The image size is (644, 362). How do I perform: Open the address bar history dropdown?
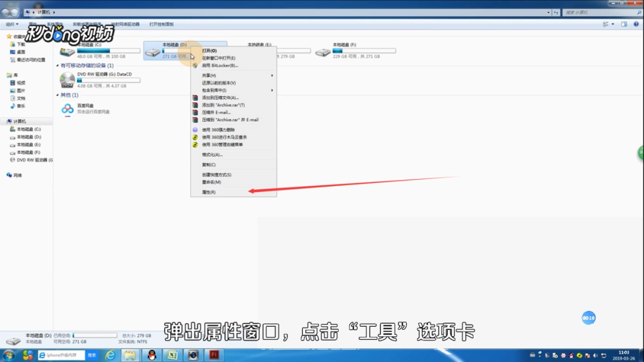pyautogui.click(x=549, y=13)
